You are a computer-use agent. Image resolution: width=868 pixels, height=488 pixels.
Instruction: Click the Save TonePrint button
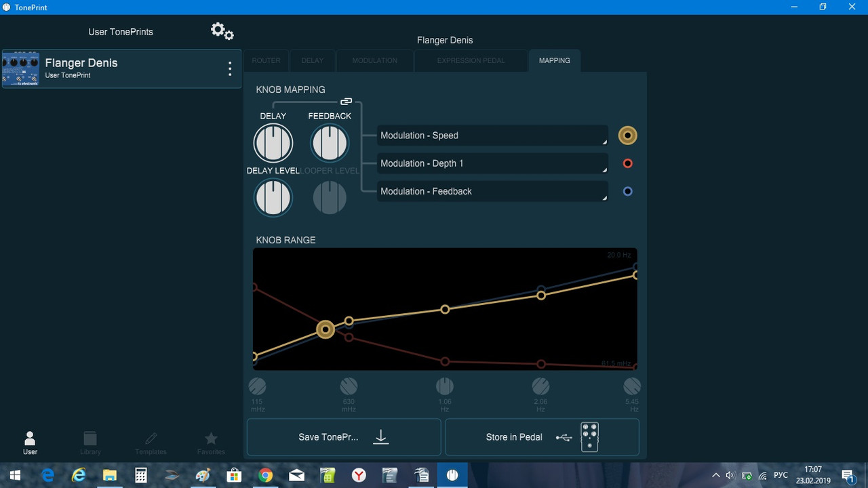(x=344, y=437)
